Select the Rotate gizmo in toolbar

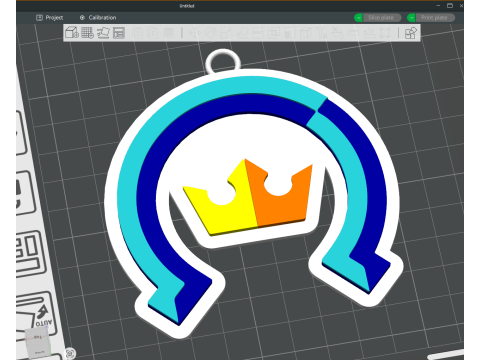211,33
